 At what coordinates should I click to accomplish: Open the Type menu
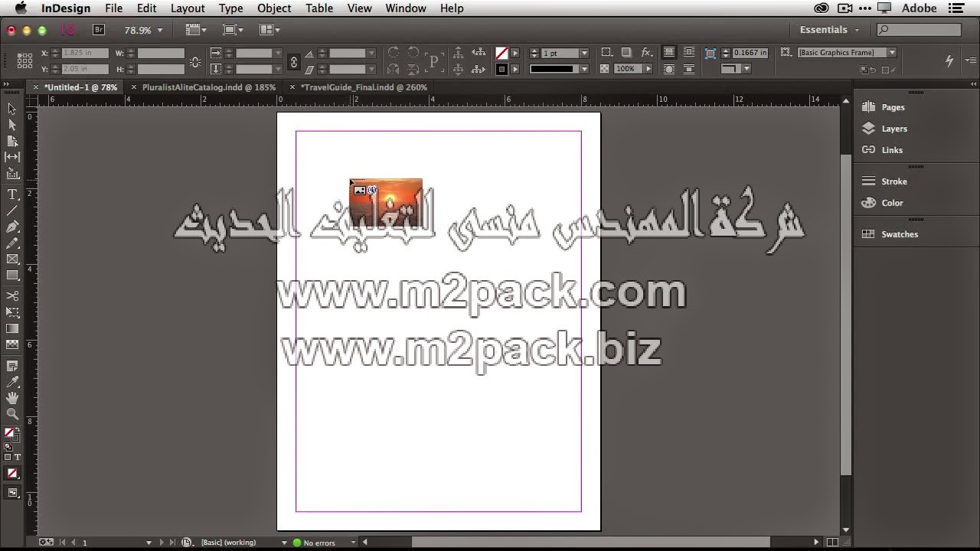coord(230,8)
